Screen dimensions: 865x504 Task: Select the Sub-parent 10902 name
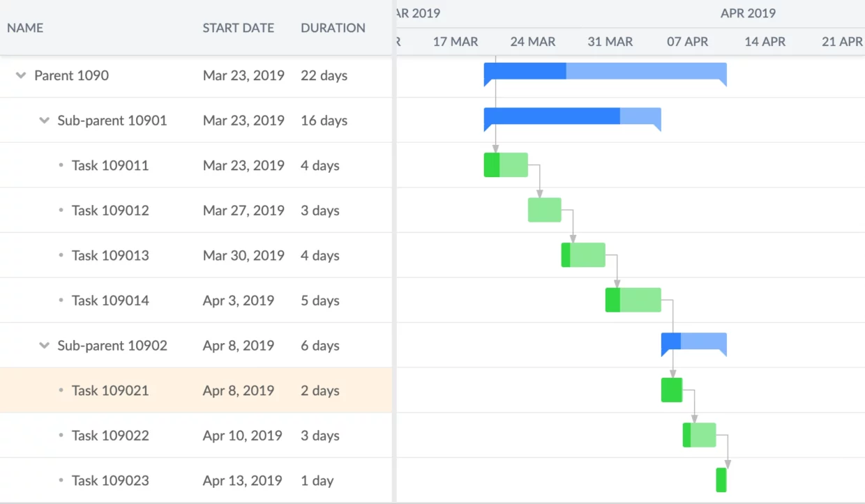coord(112,346)
